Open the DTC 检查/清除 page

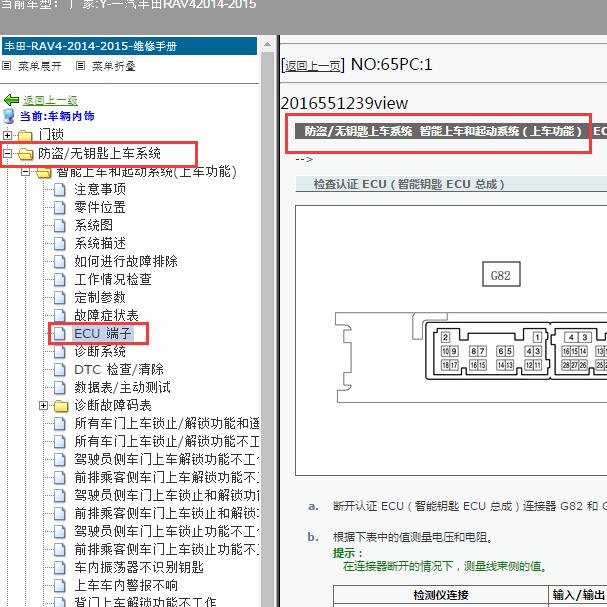[119, 369]
